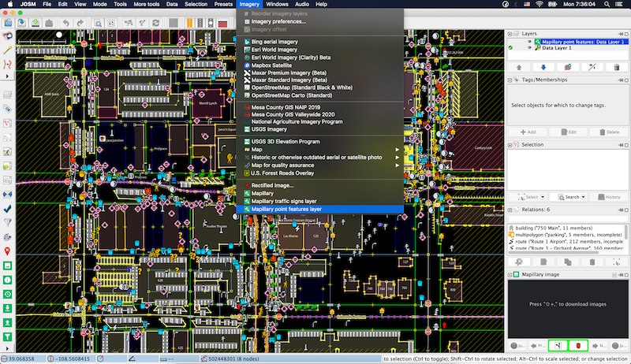Image resolution: width=631 pixels, height=364 pixels.
Task: Open the Selection menu in menu bar
Action: (x=196, y=4)
